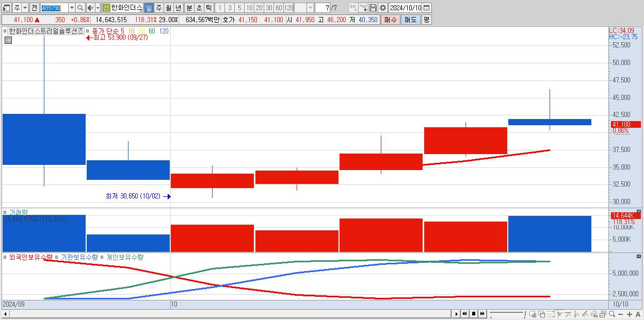Click the add line study icon
This screenshot has width=644, height=320.
tap(363, 8)
